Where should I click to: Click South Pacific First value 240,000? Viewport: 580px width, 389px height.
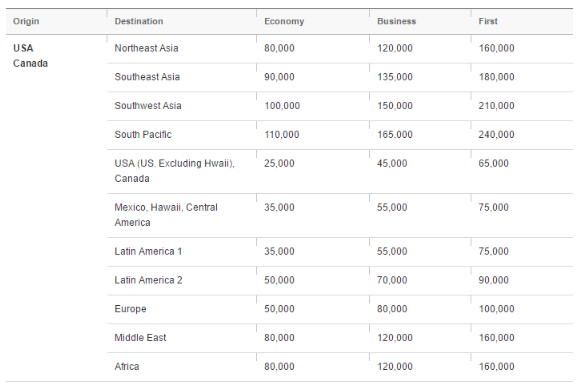click(496, 135)
